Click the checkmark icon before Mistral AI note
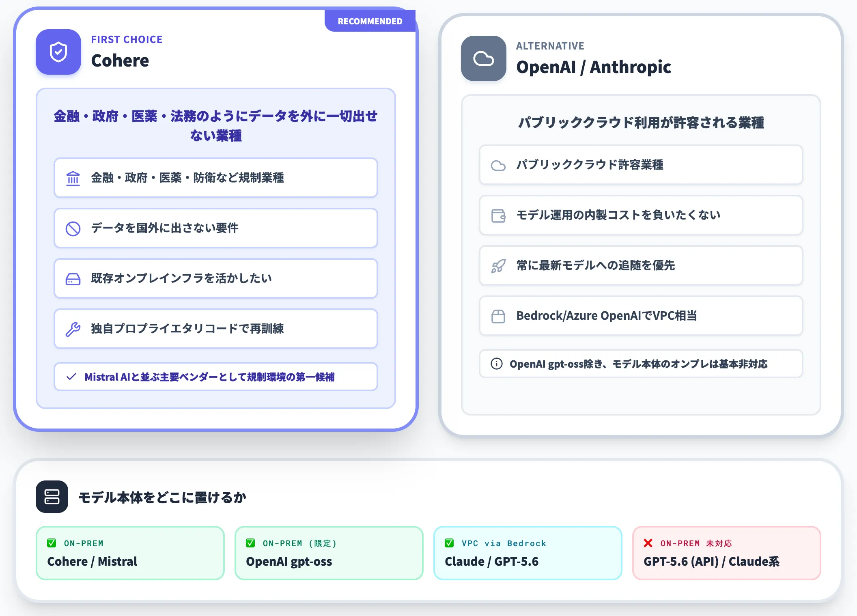Viewport: 857px width, 616px height. 71,377
